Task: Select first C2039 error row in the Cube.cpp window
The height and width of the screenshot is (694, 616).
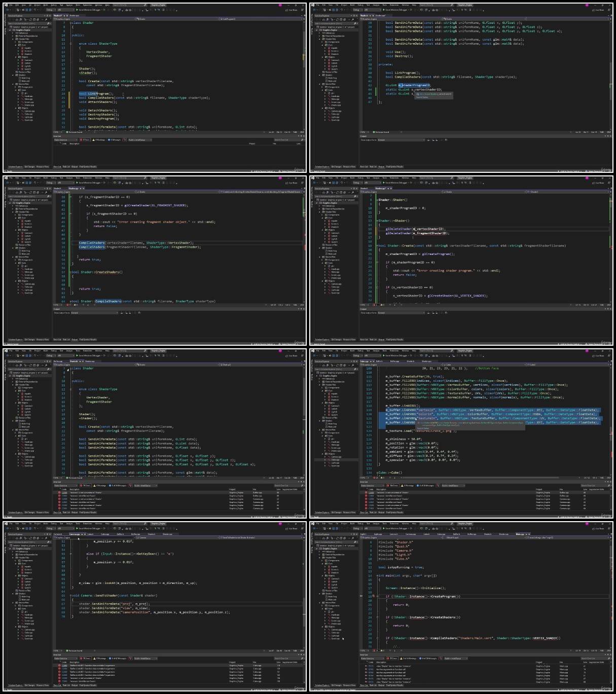Action: click(484, 492)
